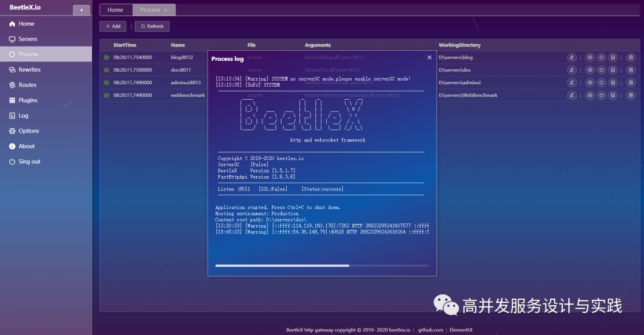Viewport: 644px width, 335px height.
Task: Click the doc:8011 name cell
Action: coord(181,70)
